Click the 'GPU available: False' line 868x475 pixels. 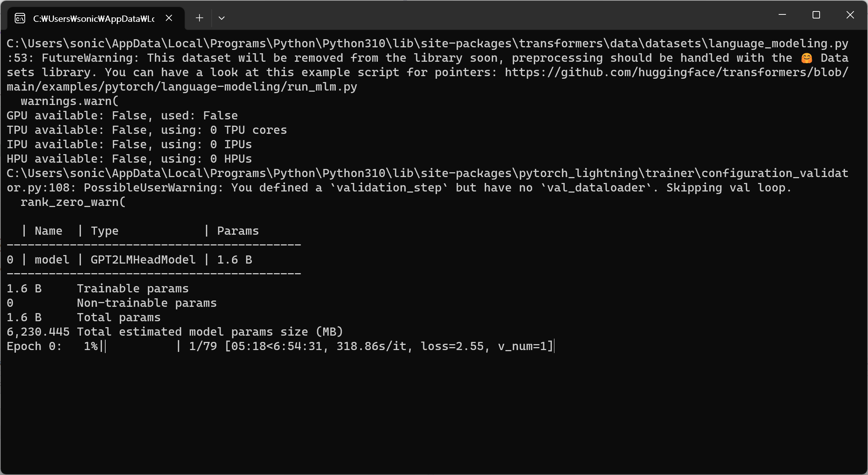122,116
